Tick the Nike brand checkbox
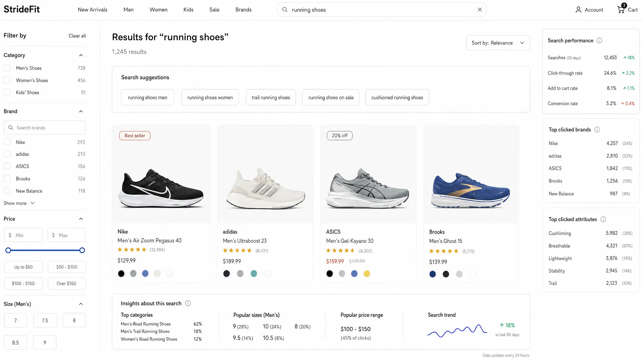The image size is (643, 364). pyautogui.click(x=7, y=142)
